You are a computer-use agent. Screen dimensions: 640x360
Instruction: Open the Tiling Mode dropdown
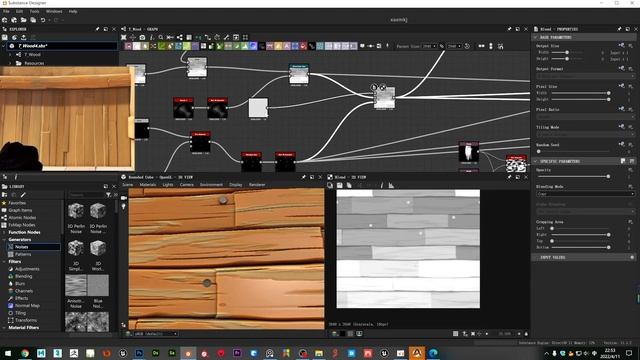[x=585, y=134]
